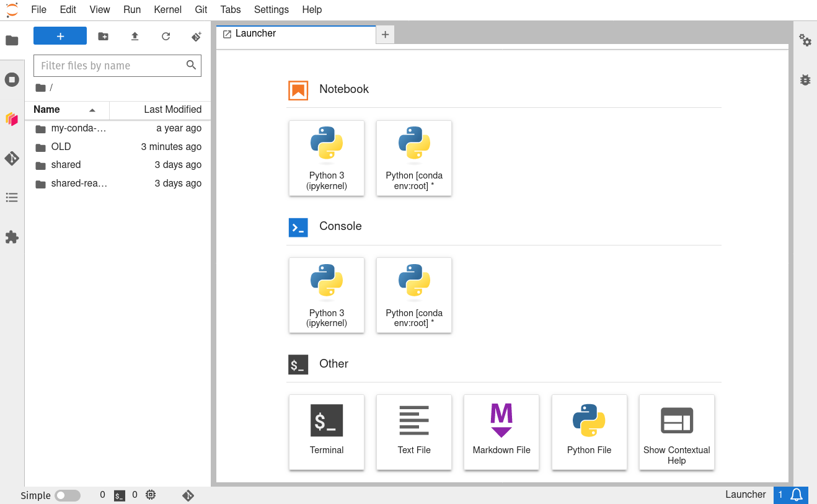Click the New Folder toolbar icon

(104, 37)
